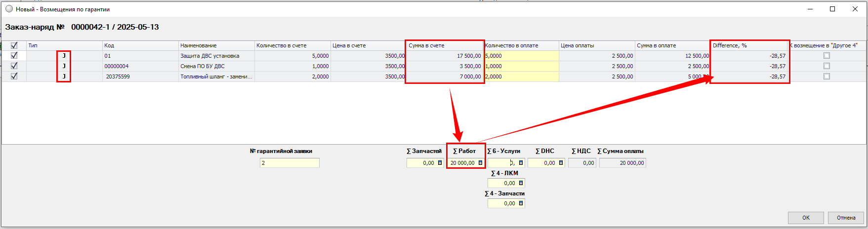
Task: Click the Код column header
Action: 140,45
